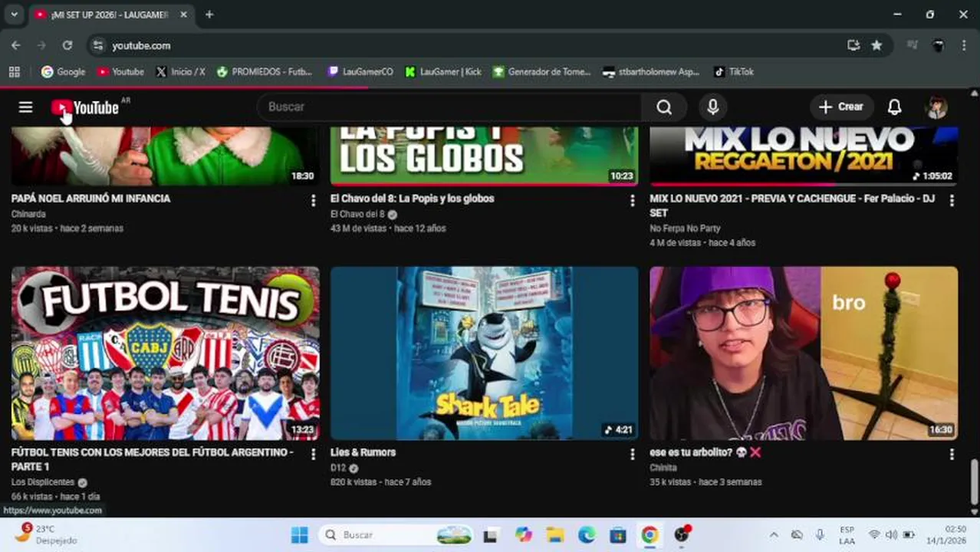Open the Google bookmark
Image resolution: width=980 pixels, height=552 pixels.
(63, 72)
